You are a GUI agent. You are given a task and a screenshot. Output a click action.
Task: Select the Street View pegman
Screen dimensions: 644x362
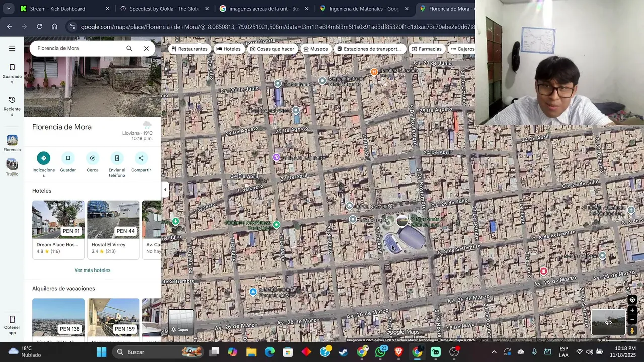[632, 330]
